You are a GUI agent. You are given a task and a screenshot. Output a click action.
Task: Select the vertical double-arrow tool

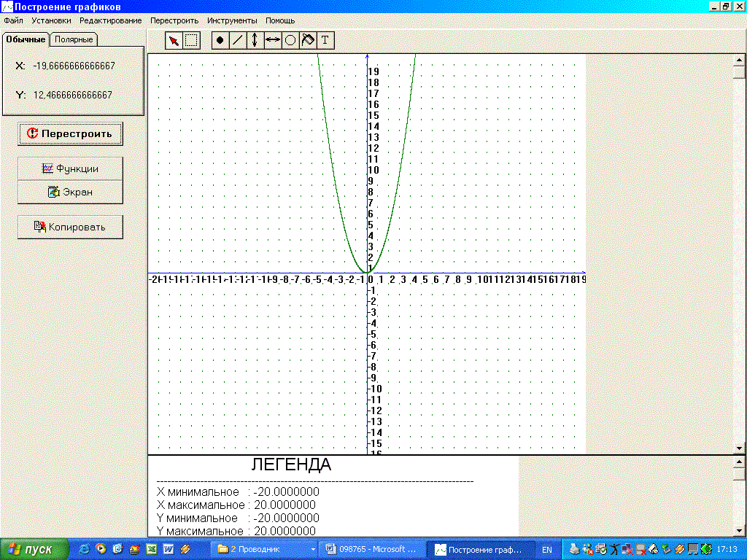pos(255,41)
